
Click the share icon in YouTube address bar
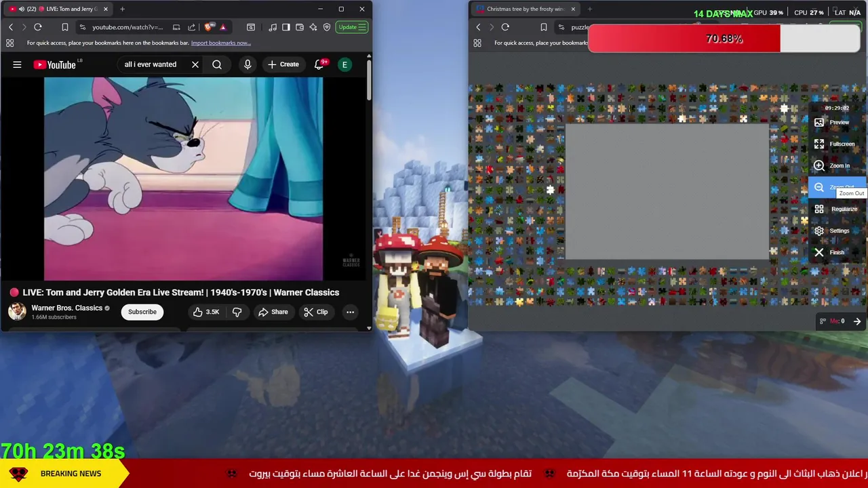coord(193,27)
